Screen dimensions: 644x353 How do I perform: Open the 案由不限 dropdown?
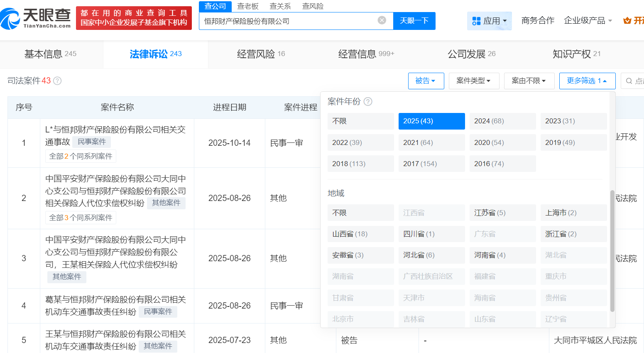click(529, 81)
